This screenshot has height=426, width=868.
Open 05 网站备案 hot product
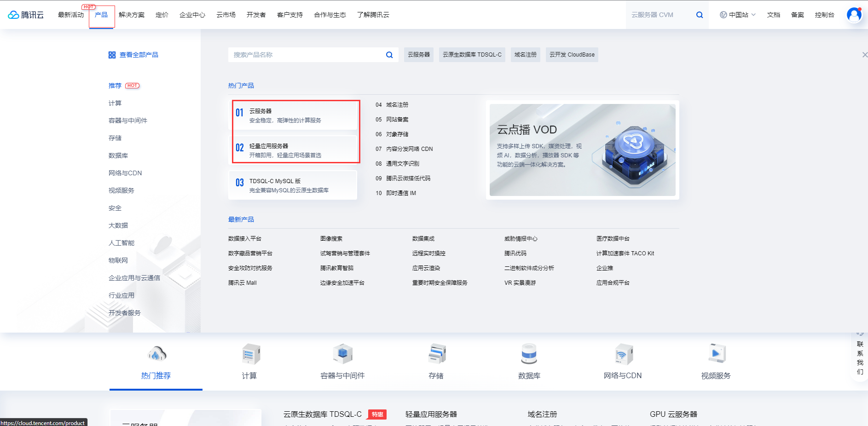point(392,120)
